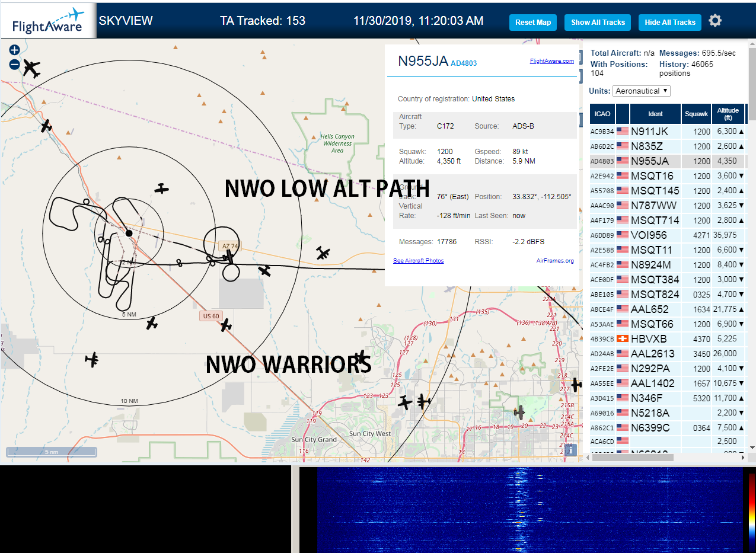756x553 pixels.
Task: Select N5218A in aircraft list
Action: pos(667,413)
